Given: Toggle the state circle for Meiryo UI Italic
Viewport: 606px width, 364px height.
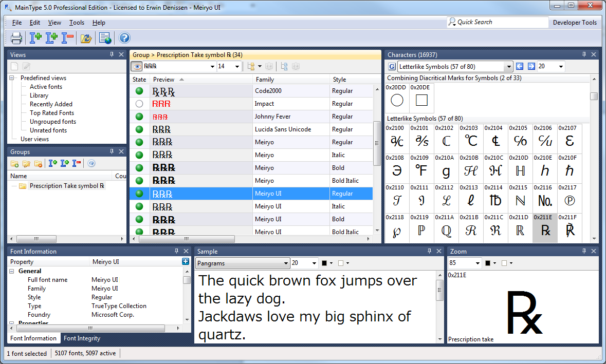Looking at the screenshot, I should [139, 206].
